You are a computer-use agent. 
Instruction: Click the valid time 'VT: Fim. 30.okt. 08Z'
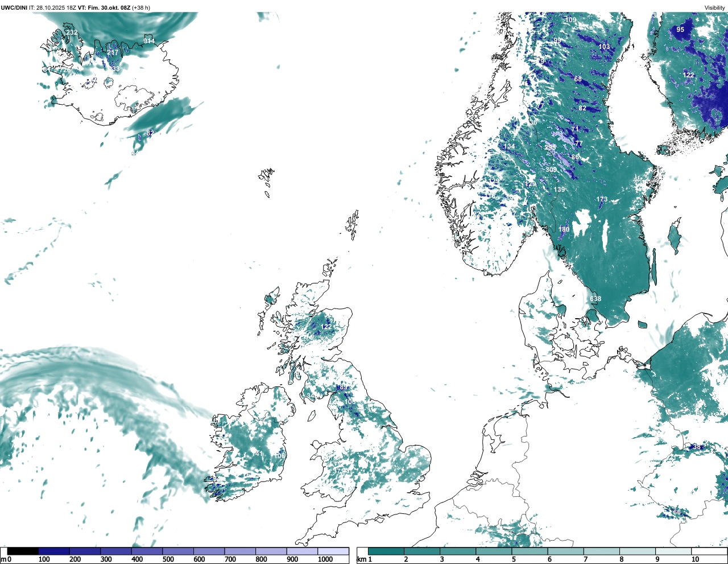104,8
